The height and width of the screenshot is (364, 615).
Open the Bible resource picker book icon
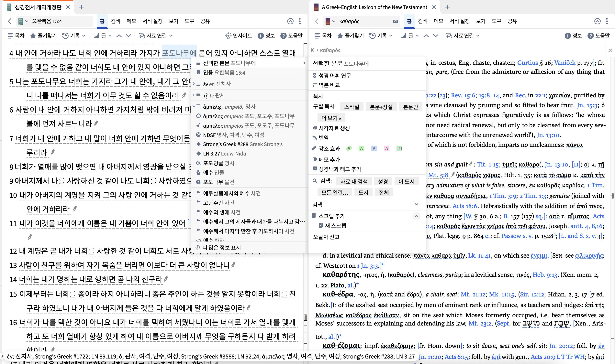[x=21, y=21]
